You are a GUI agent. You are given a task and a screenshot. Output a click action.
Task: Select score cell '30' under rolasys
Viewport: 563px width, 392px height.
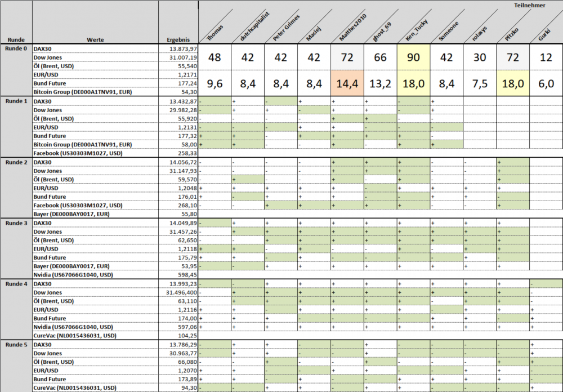480,57
